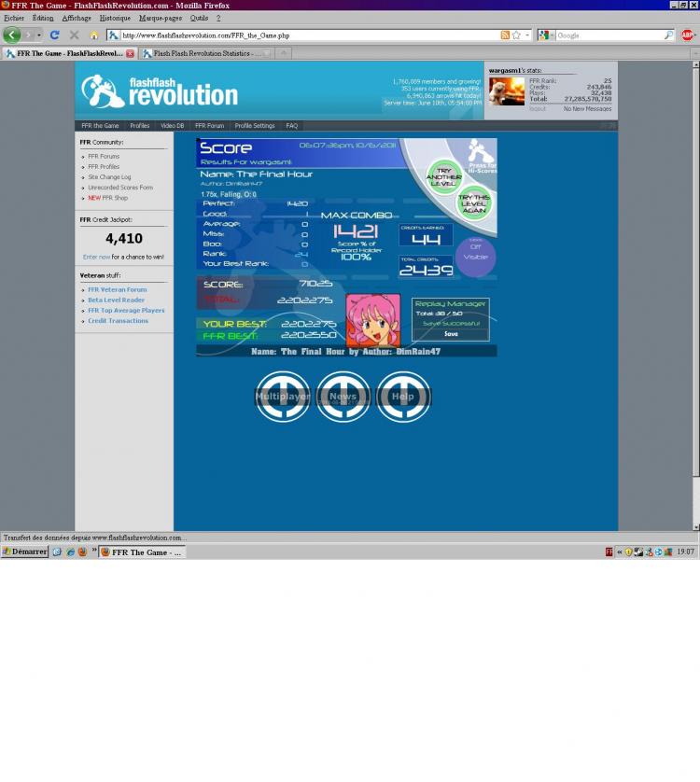This screenshot has height=782, width=700.
Task: Open the address bar history dropdown
Action: (x=527, y=35)
